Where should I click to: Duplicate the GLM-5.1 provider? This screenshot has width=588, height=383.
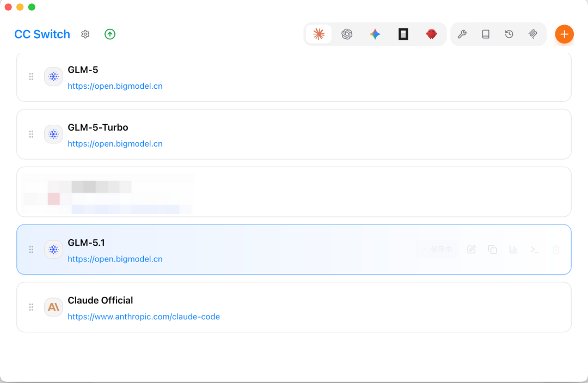[492, 250]
